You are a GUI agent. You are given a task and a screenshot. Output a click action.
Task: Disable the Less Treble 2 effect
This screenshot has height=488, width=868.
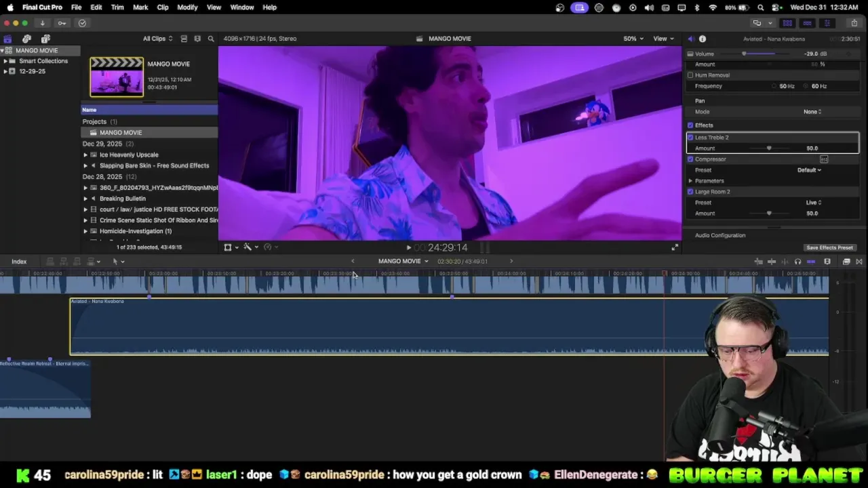[x=690, y=138]
